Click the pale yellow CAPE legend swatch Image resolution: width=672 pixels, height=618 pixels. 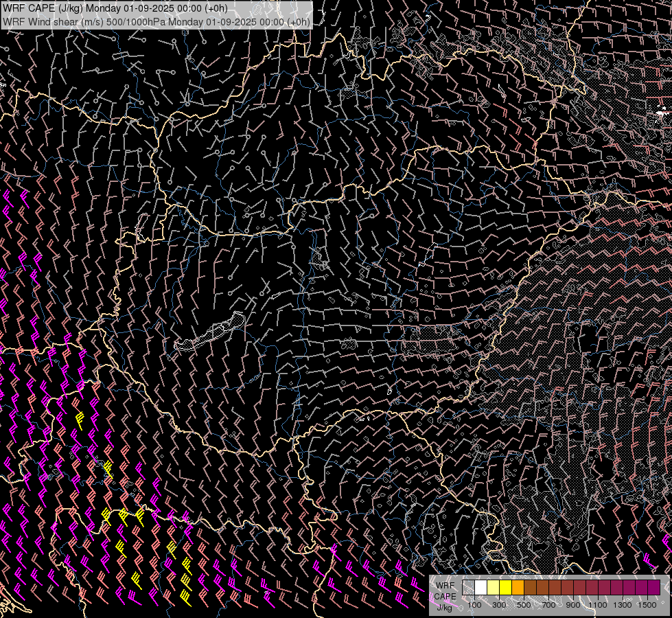[493, 588]
